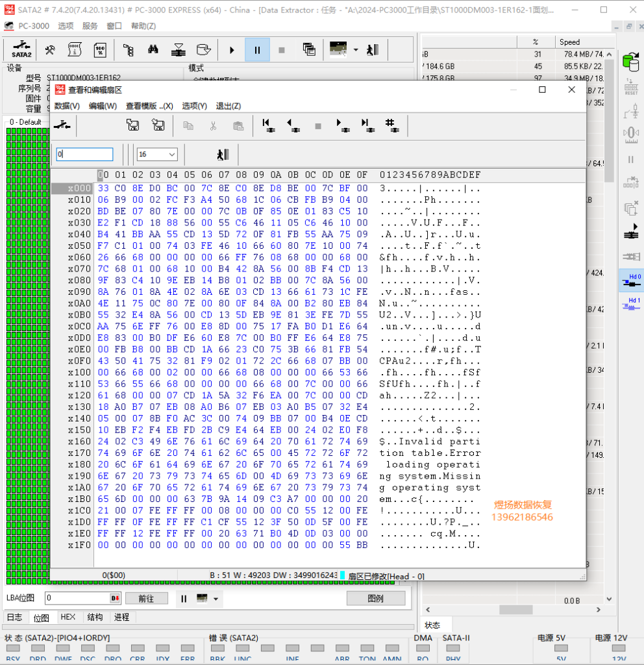Click the x160 offset row label
This screenshot has width=644, height=665.
pyautogui.click(x=79, y=442)
